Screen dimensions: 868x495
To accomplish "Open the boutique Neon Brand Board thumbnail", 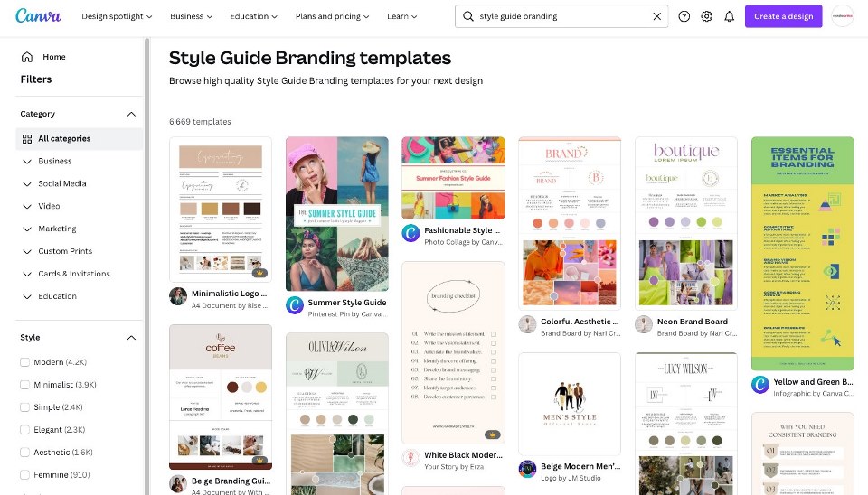I will (x=686, y=223).
